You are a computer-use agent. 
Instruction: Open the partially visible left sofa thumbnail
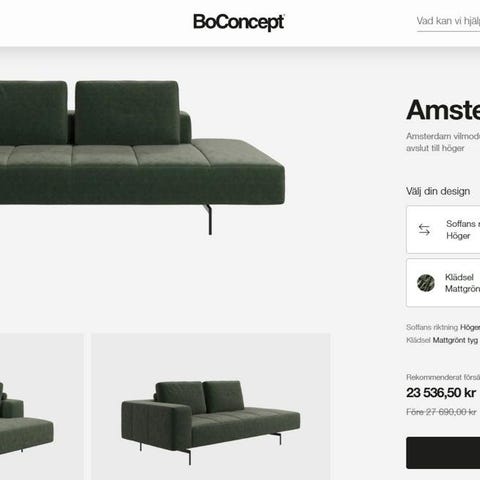[42, 407]
